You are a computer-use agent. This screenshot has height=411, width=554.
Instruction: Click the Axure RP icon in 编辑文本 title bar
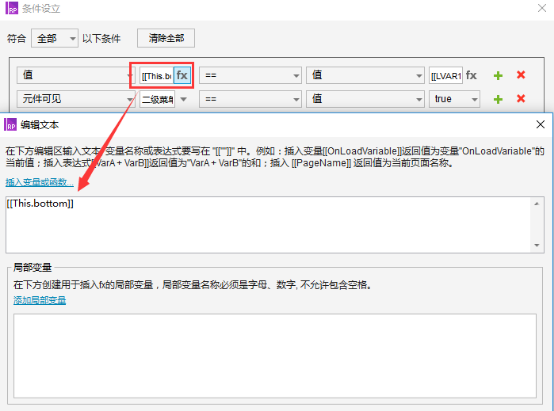(11, 125)
